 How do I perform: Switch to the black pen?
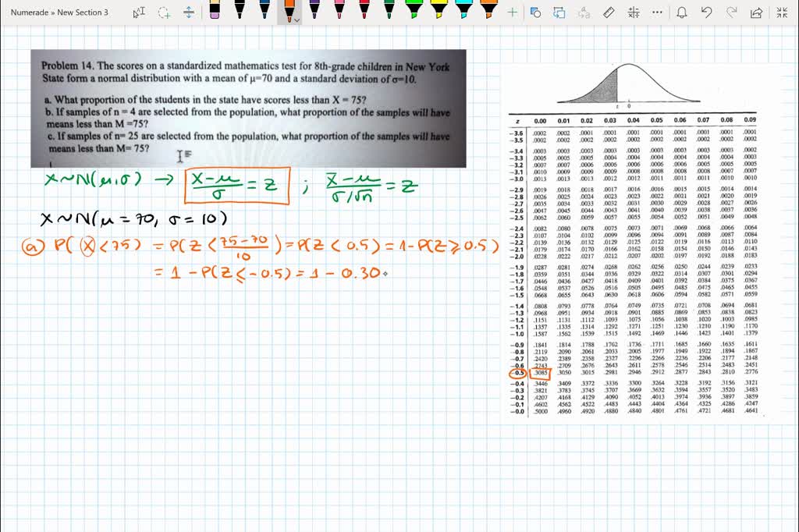(239, 12)
